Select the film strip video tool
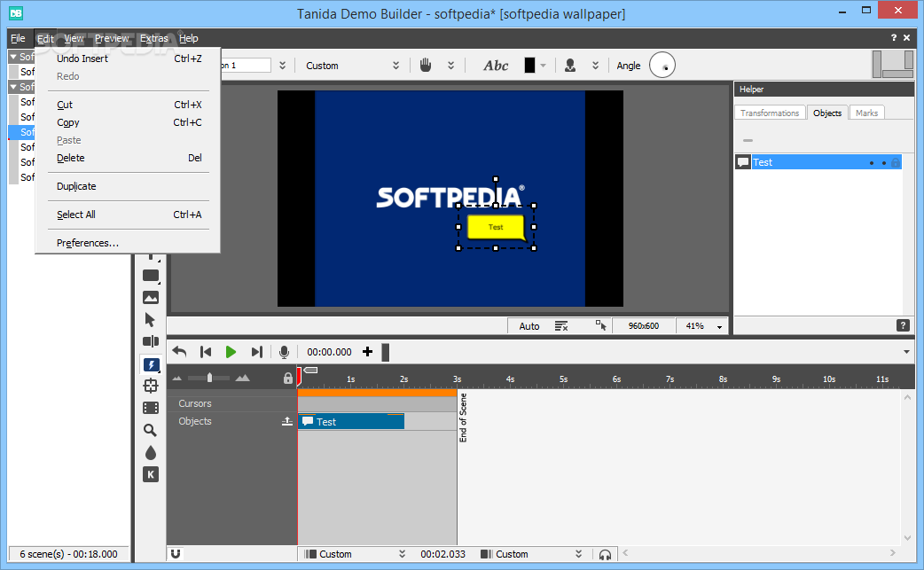This screenshot has width=924, height=570. 151,408
